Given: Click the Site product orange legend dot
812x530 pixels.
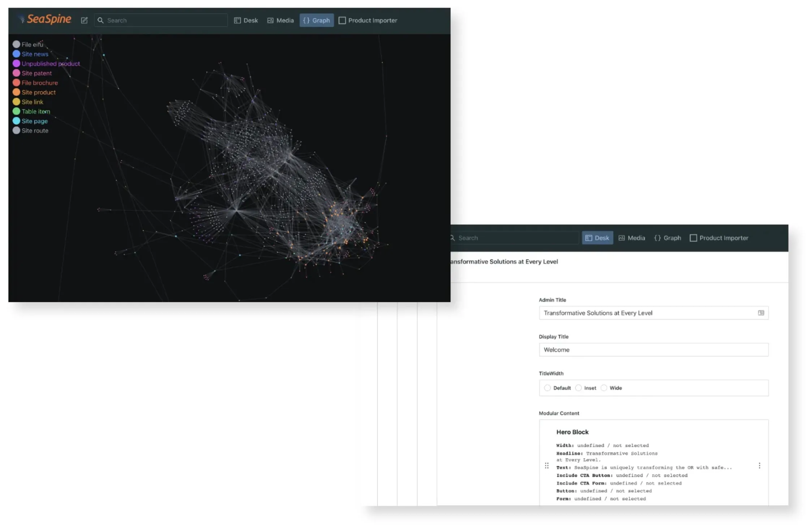Looking at the screenshot, I should (x=16, y=92).
